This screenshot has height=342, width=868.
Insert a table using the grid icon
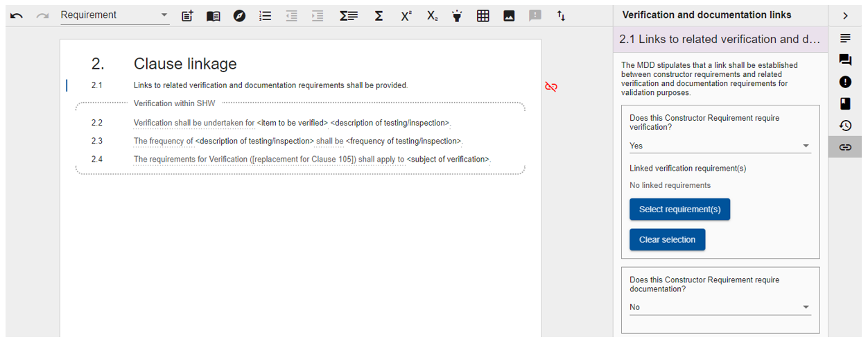click(483, 15)
